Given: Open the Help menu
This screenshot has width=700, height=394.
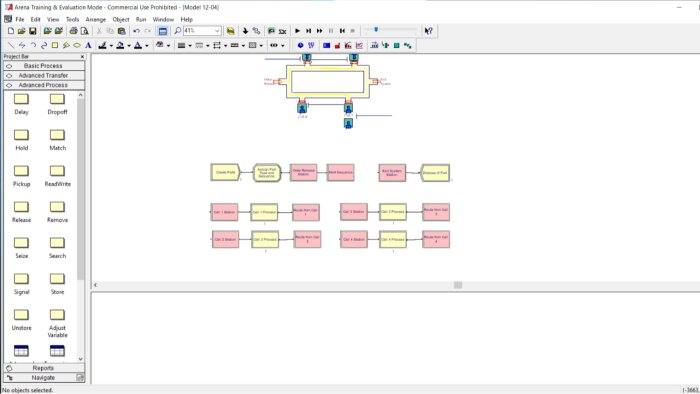Looking at the screenshot, I should click(x=187, y=20).
